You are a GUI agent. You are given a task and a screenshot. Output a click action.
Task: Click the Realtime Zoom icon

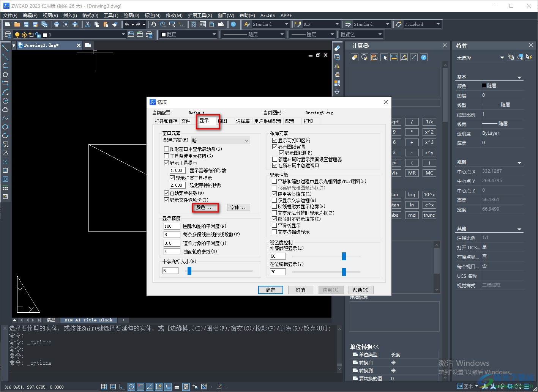point(163,24)
